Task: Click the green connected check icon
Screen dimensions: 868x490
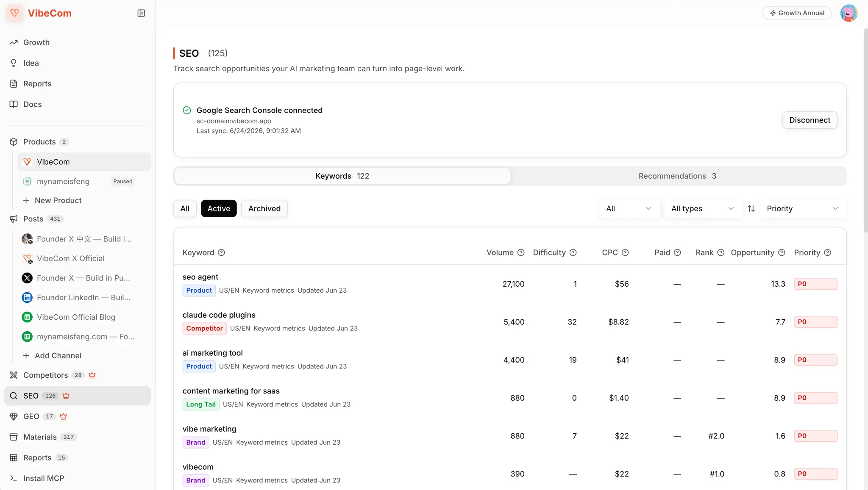Action: 186,110
